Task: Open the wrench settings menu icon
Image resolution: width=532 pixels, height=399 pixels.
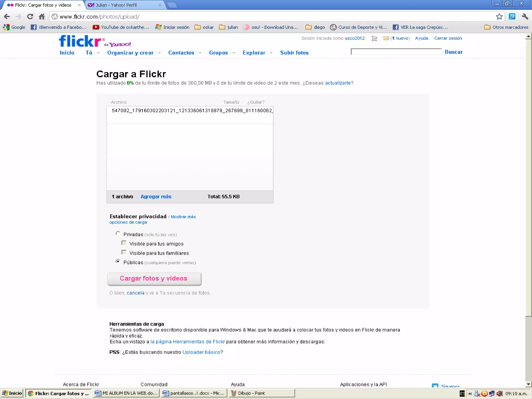Action: click(x=524, y=17)
